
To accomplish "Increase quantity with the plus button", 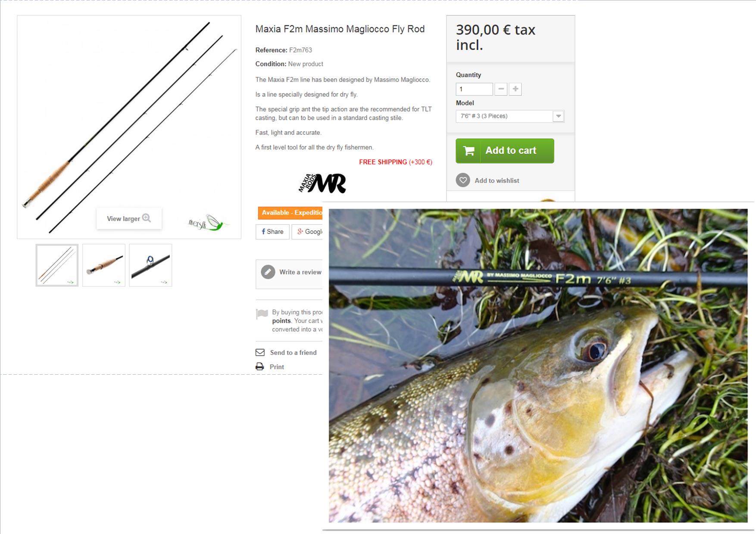I will pyautogui.click(x=515, y=89).
